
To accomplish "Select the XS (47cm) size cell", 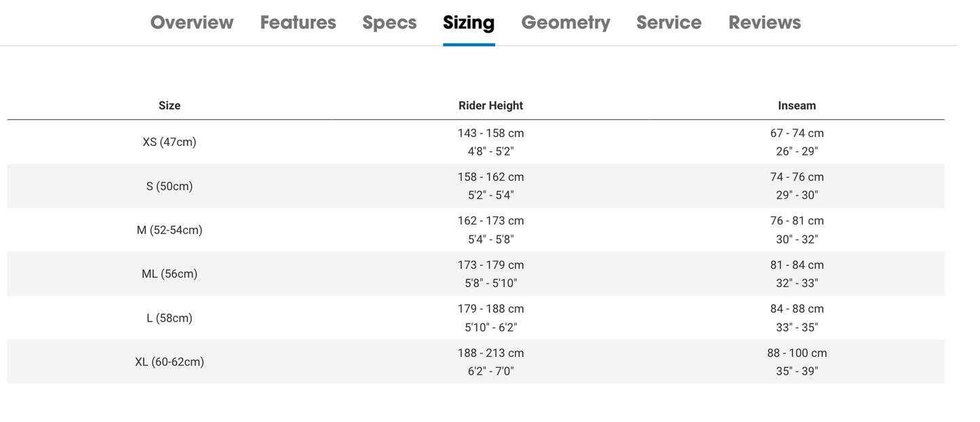I will tap(170, 142).
